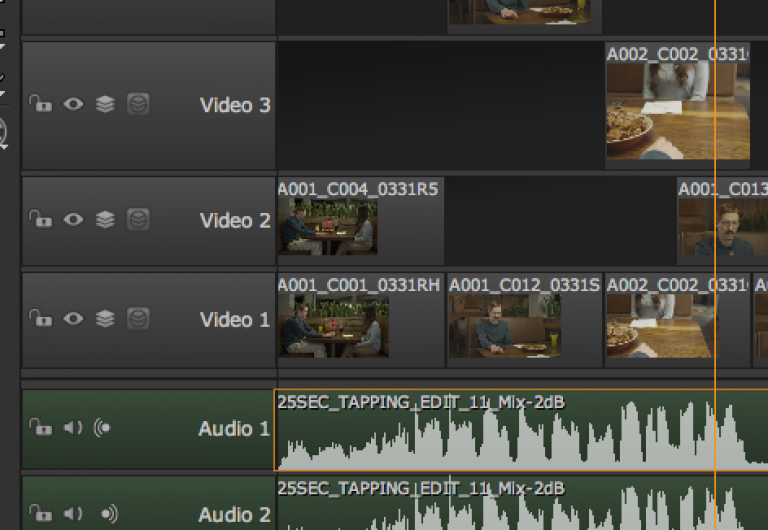The height and width of the screenshot is (530, 768).
Task: Mute the Audio 2 track speaker
Action: point(73,514)
